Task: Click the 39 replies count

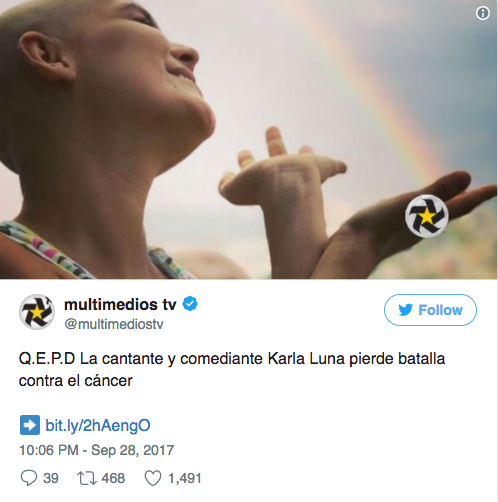Action: (51, 478)
